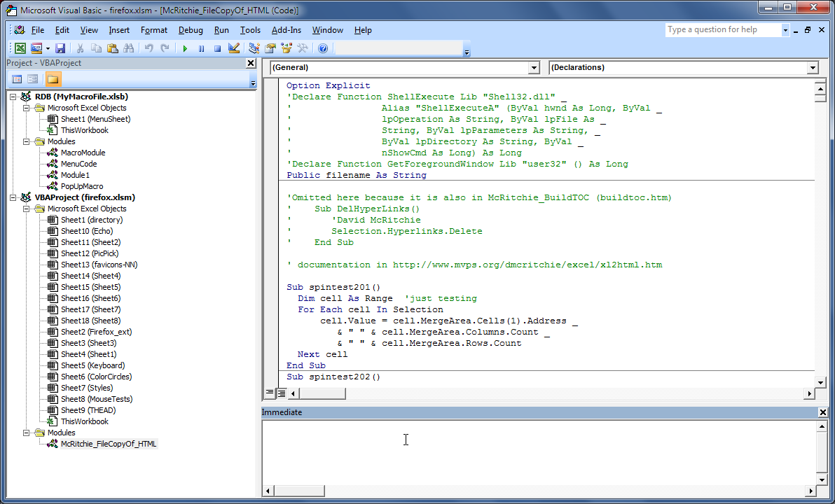Click the Paste clipboard icon
This screenshot has width=835, height=504.
(x=112, y=48)
